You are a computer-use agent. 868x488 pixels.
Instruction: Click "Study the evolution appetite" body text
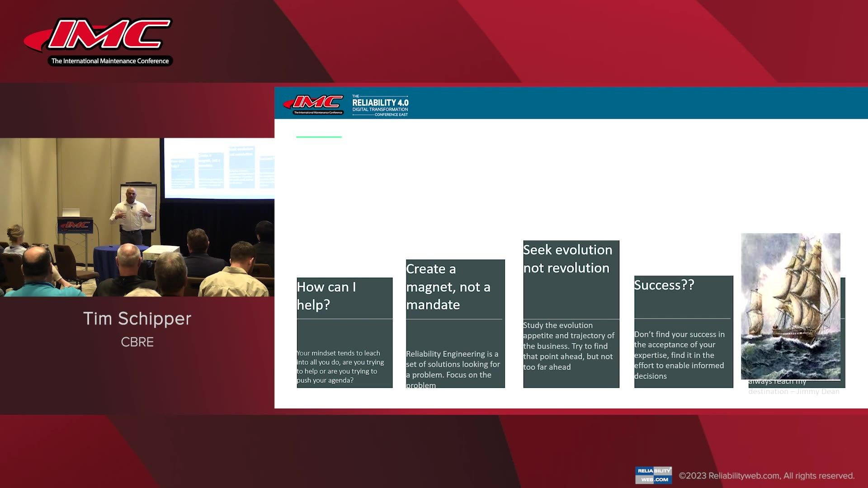pyautogui.click(x=568, y=346)
